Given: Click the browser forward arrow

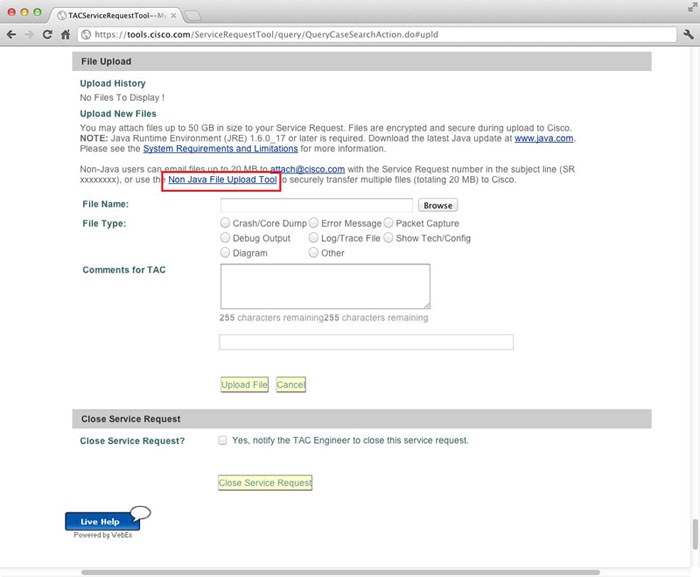Looking at the screenshot, I should 29,34.
